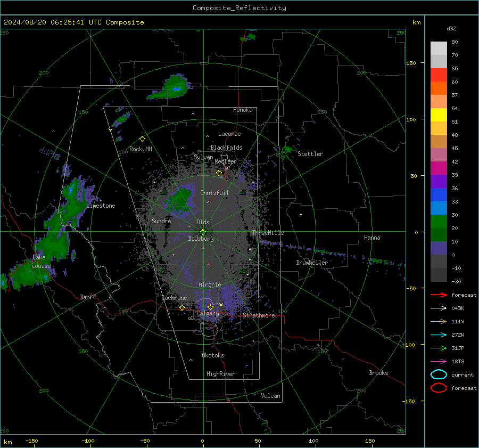
Task: Click the Stettler label
Action: 310,154
